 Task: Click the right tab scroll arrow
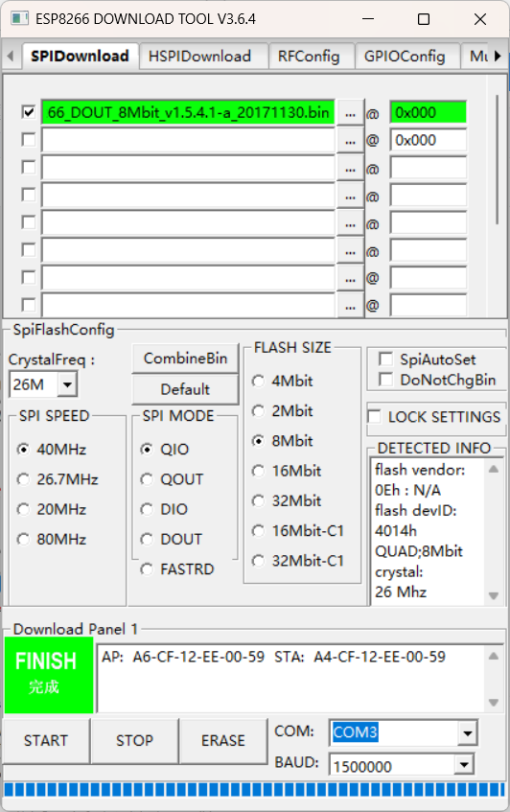[x=498, y=56]
